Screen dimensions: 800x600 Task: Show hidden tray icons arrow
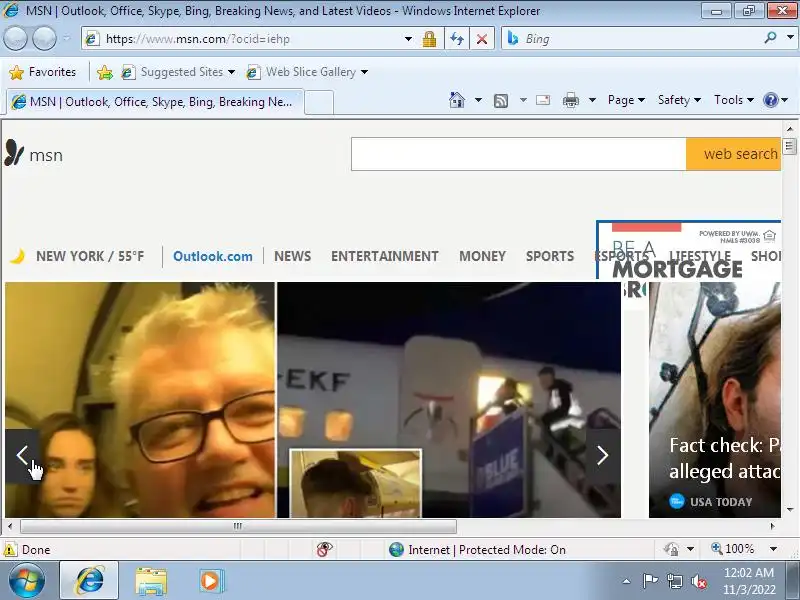point(627,581)
